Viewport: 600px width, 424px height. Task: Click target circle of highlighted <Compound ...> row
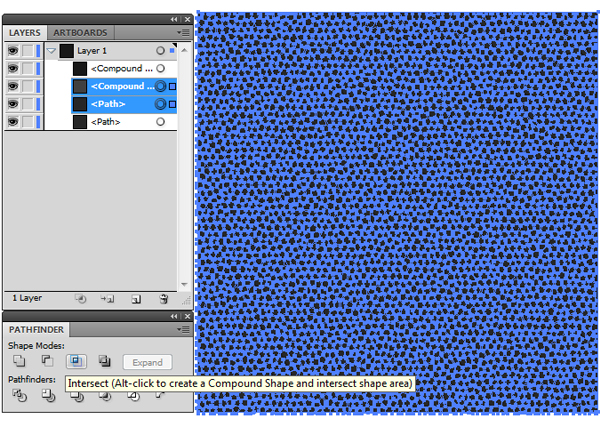161,86
